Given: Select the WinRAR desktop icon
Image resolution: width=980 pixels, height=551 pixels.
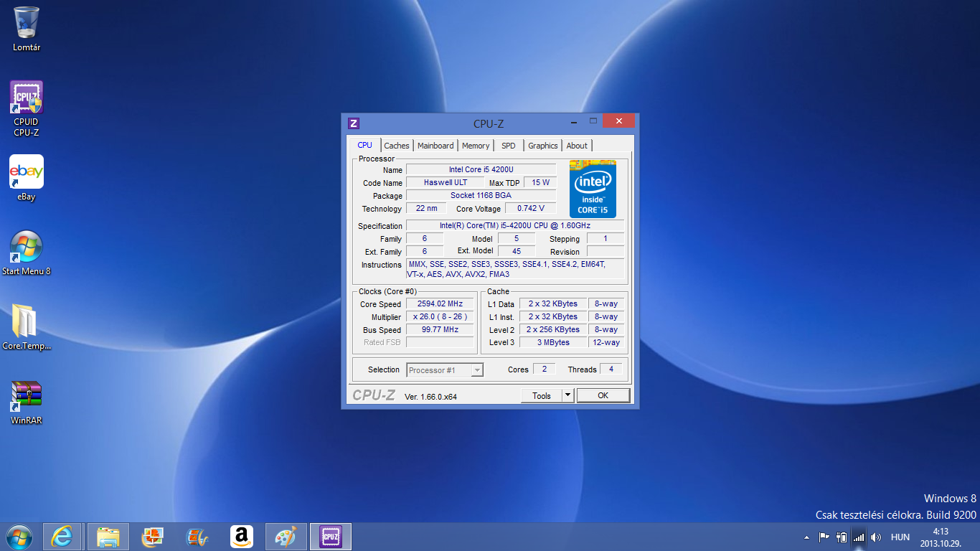Looking at the screenshot, I should point(26,402).
